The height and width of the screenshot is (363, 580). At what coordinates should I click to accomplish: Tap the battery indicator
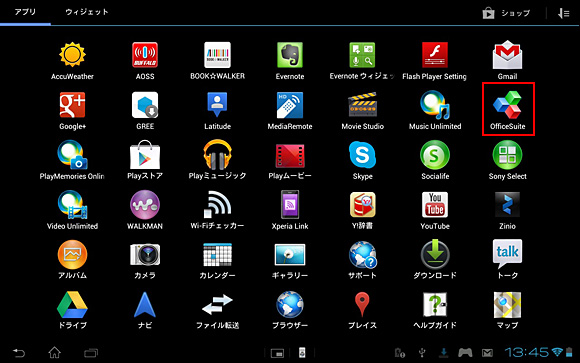569,352
